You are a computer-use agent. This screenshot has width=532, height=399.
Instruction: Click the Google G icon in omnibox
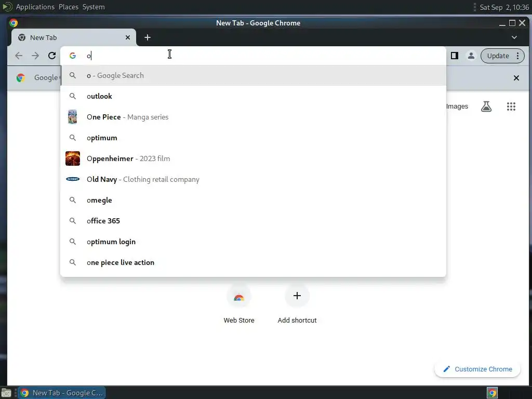pos(72,56)
